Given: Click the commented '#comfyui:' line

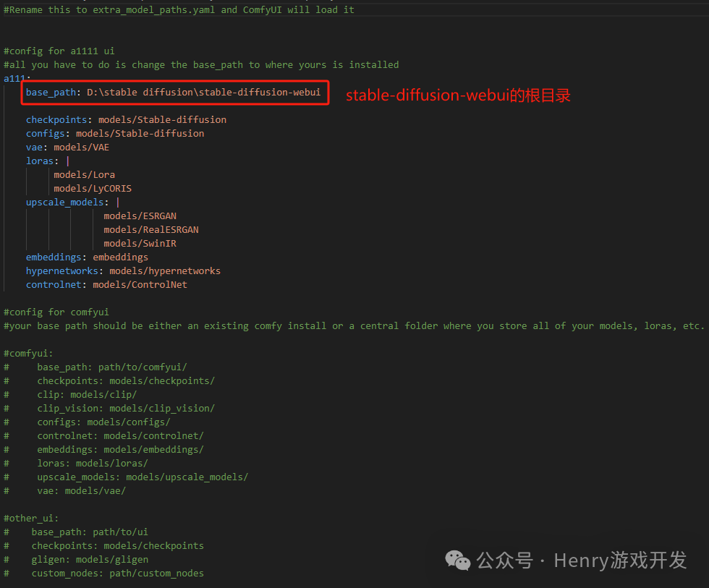Looking at the screenshot, I should click(x=28, y=354).
